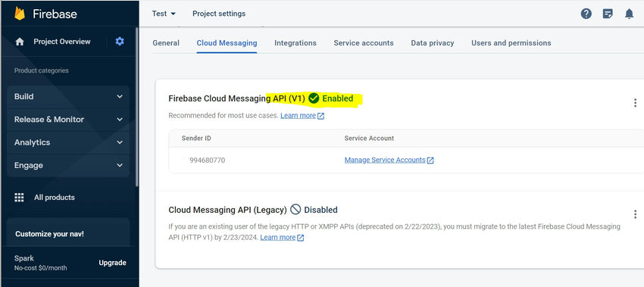Viewport: 644px width, 287px height.
Task: Open the help question mark icon
Action: click(x=586, y=14)
